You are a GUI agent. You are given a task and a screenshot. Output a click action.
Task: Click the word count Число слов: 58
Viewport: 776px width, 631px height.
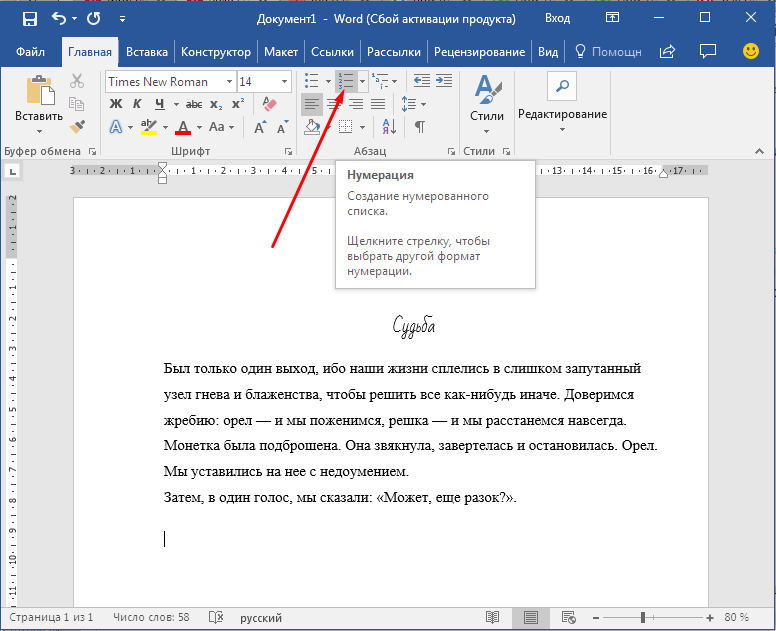pyautogui.click(x=151, y=618)
